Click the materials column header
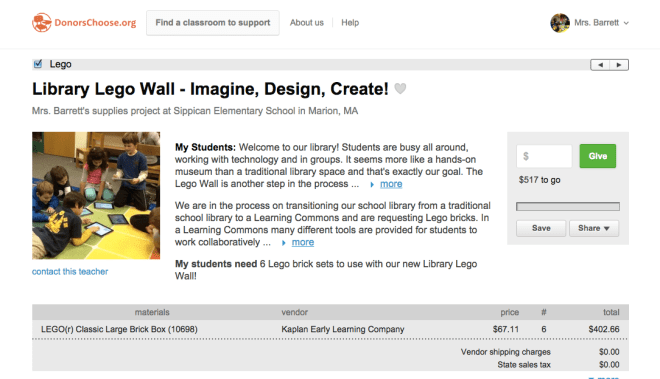 (152, 312)
